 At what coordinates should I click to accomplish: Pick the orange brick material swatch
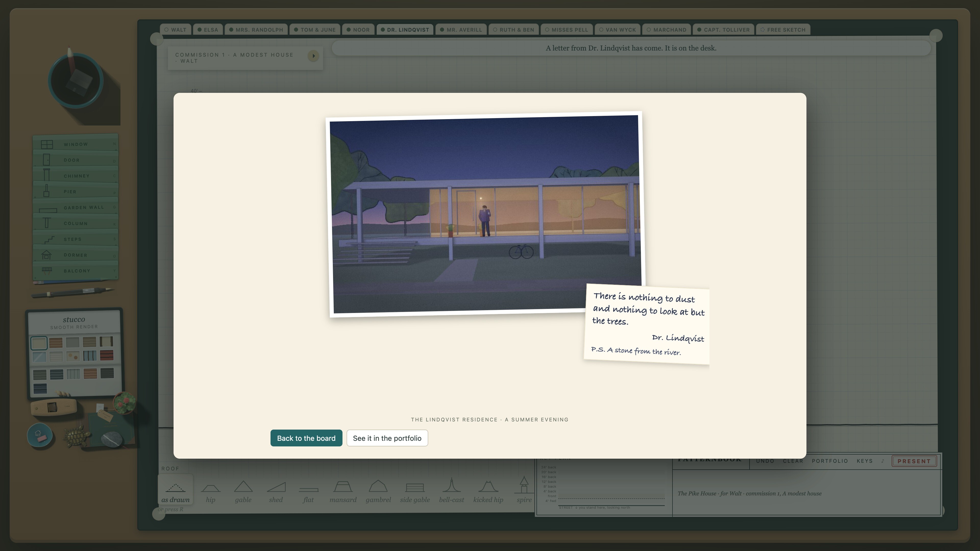coord(56,343)
